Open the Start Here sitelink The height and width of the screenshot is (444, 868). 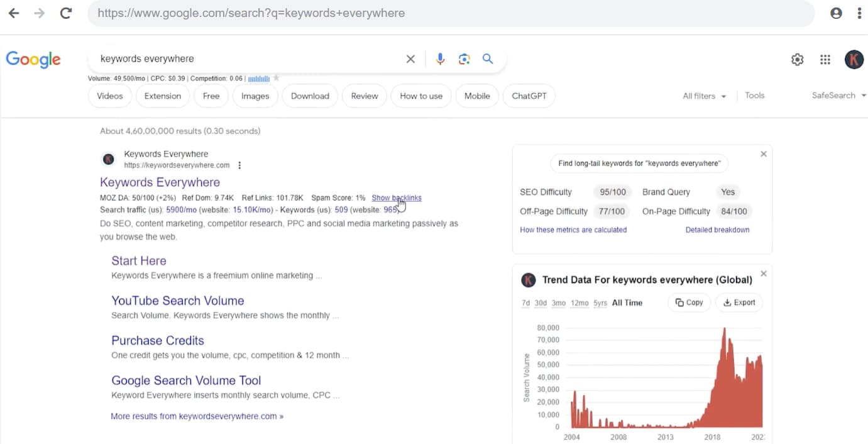tap(139, 261)
